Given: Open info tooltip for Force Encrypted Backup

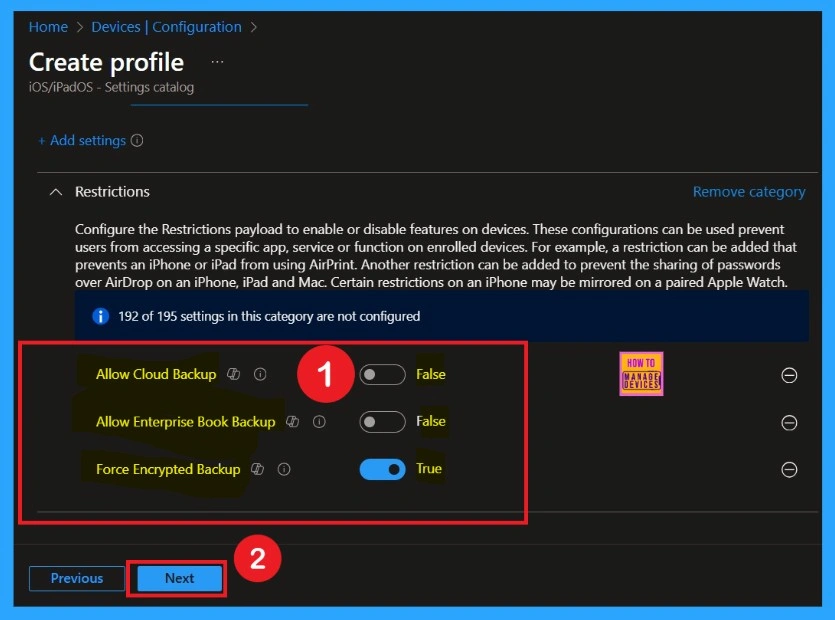Looking at the screenshot, I should point(284,469).
